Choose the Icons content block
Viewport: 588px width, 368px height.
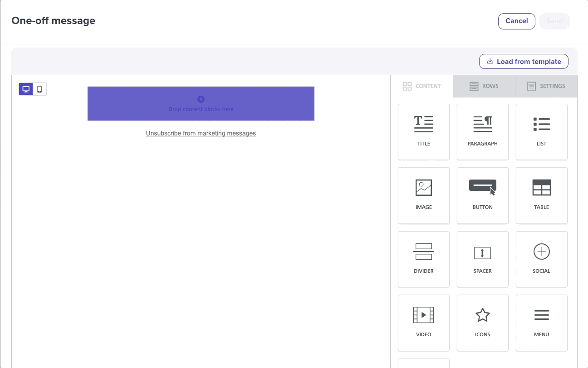pyautogui.click(x=482, y=323)
